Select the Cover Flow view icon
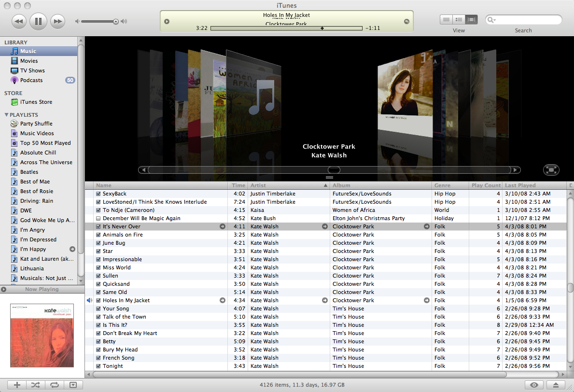This screenshot has width=574, height=392. click(x=472, y=20)
